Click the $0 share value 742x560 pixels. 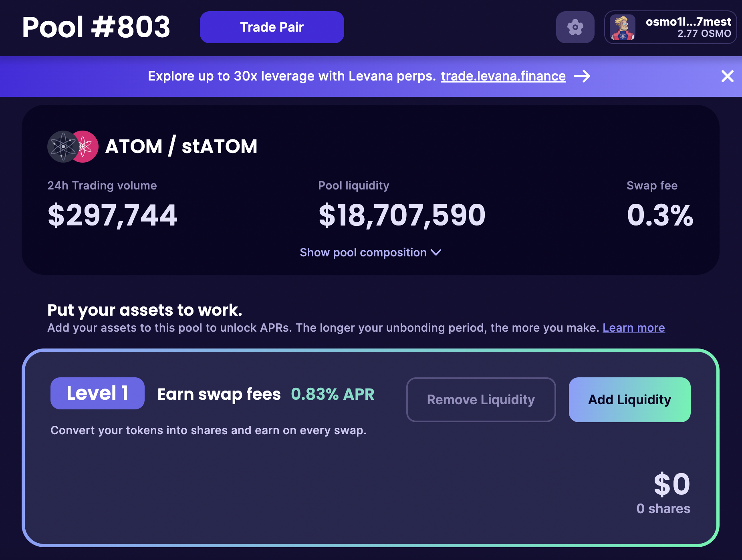672,484
